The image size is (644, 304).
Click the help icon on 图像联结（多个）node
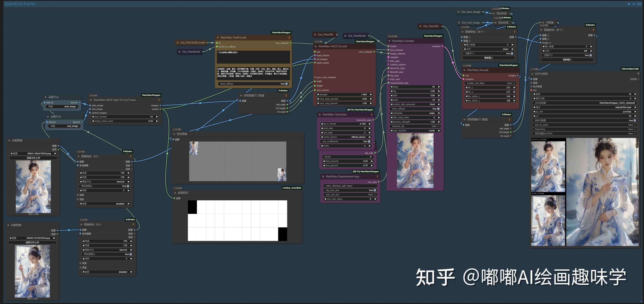point(515,32)
